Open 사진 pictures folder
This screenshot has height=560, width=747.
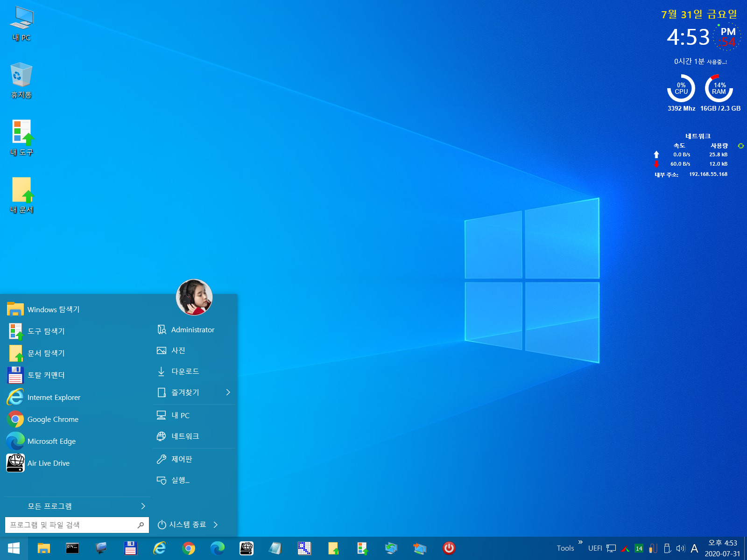pyautogui.click(x=194, y=350)
